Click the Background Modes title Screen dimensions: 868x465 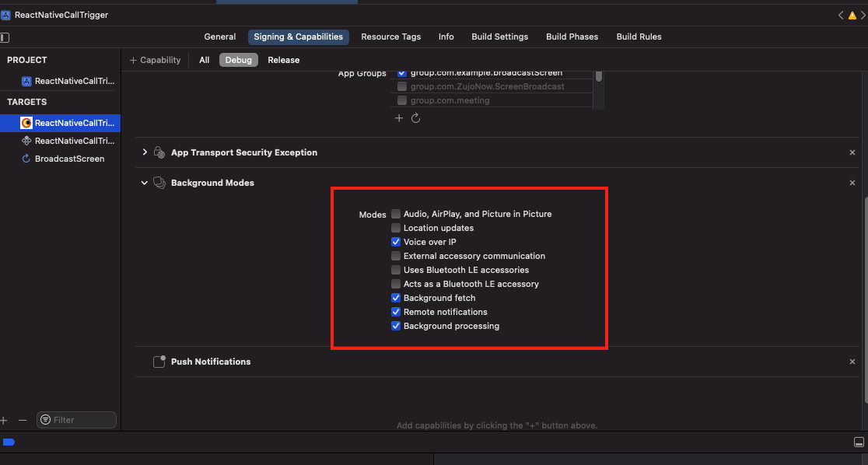coord(212,183)
